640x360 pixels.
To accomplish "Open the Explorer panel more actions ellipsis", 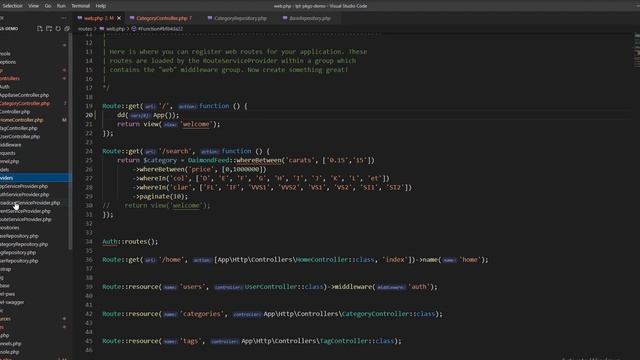I will pos(64,18).
